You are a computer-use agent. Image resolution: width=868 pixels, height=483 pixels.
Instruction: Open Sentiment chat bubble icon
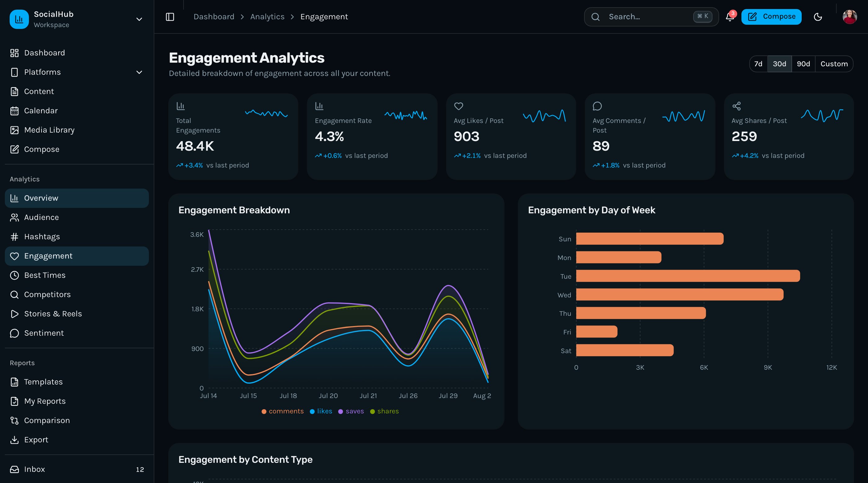(x=14, y=333)
